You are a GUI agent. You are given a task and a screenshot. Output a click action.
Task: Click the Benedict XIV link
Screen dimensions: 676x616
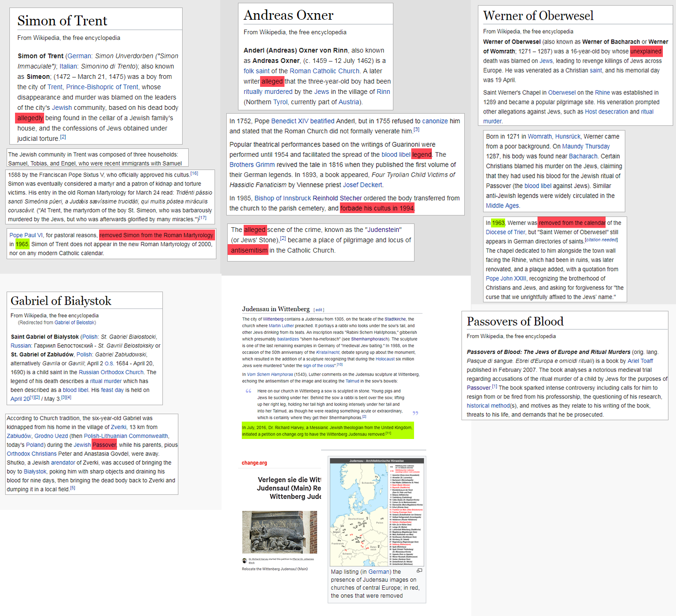[x=289, y=121]
